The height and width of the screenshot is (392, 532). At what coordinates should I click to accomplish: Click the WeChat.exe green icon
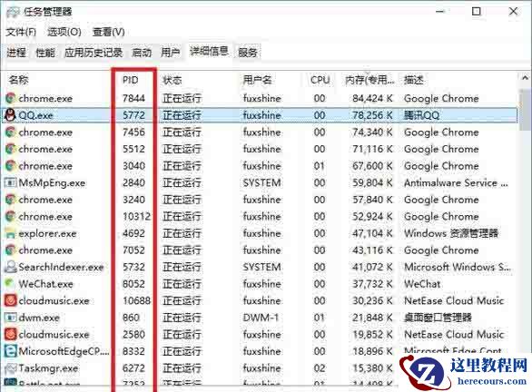coord(10,283)
